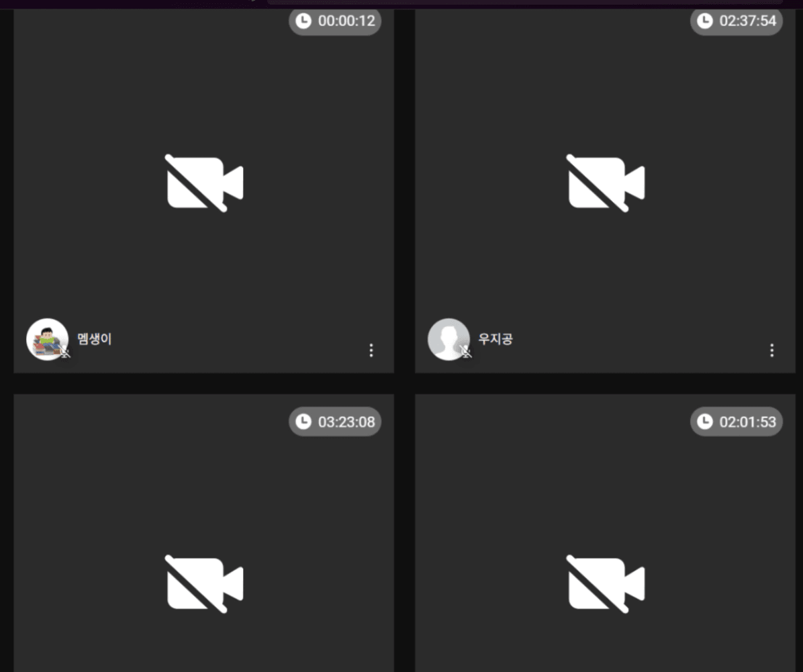803x672 pixels.
Task: Click the 03:23:08 timer badge
Action: 335,422
